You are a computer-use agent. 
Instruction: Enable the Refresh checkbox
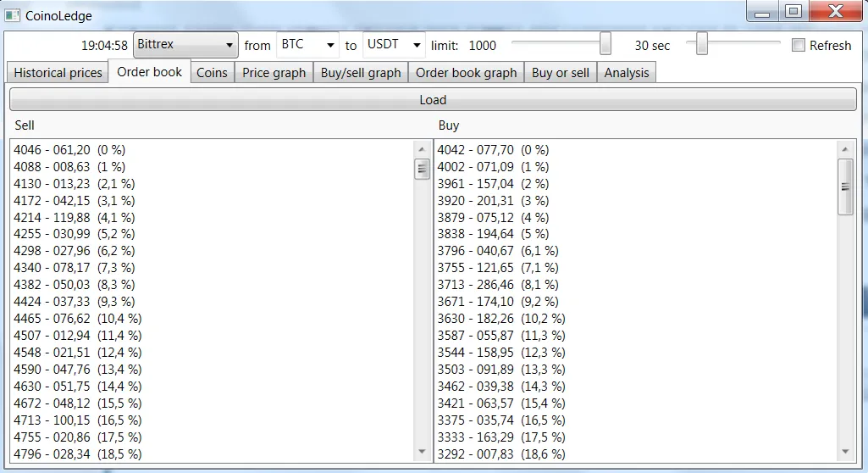(x=798, y=46)
